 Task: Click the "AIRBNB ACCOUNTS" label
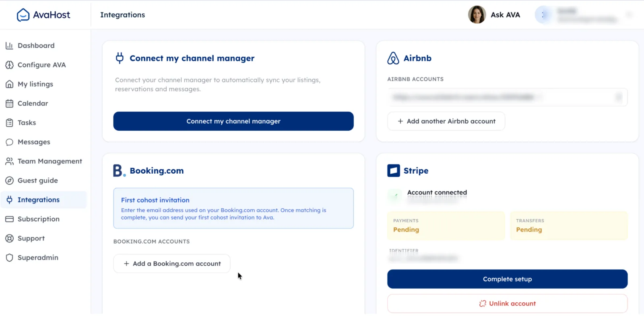coord(415,79)
